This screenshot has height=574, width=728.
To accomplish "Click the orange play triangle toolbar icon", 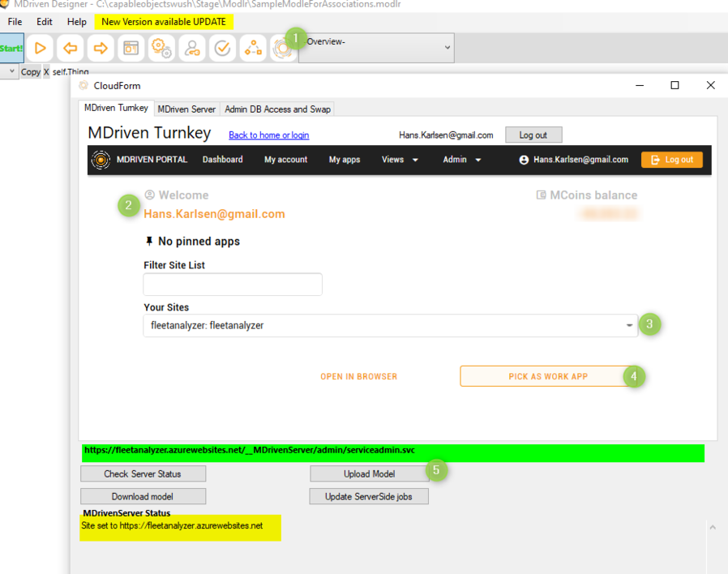I will [x=40, y=48].
